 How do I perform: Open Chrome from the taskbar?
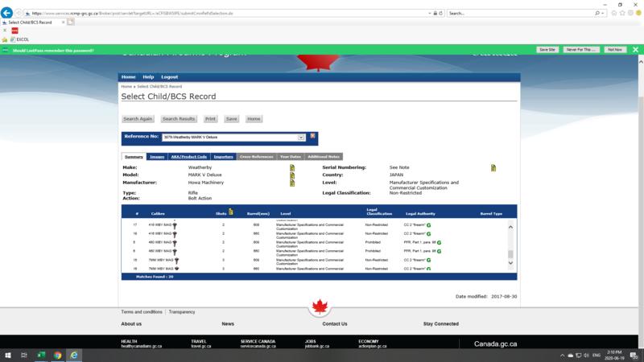(x=57, y=355)
